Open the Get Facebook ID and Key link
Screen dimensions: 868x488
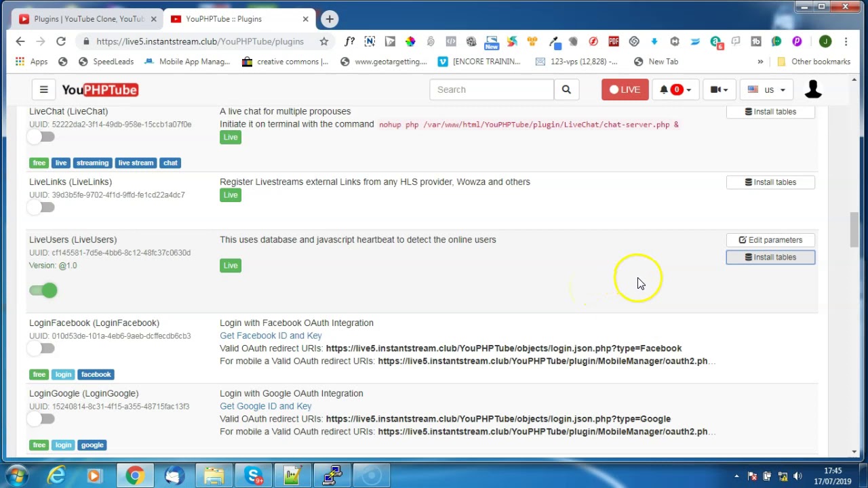(271, 335)
